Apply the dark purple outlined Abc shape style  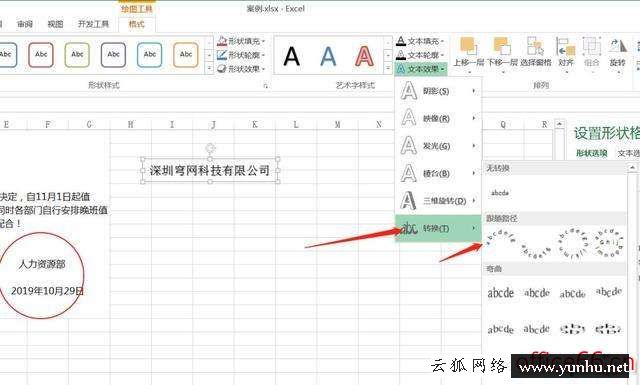[113, 55]
